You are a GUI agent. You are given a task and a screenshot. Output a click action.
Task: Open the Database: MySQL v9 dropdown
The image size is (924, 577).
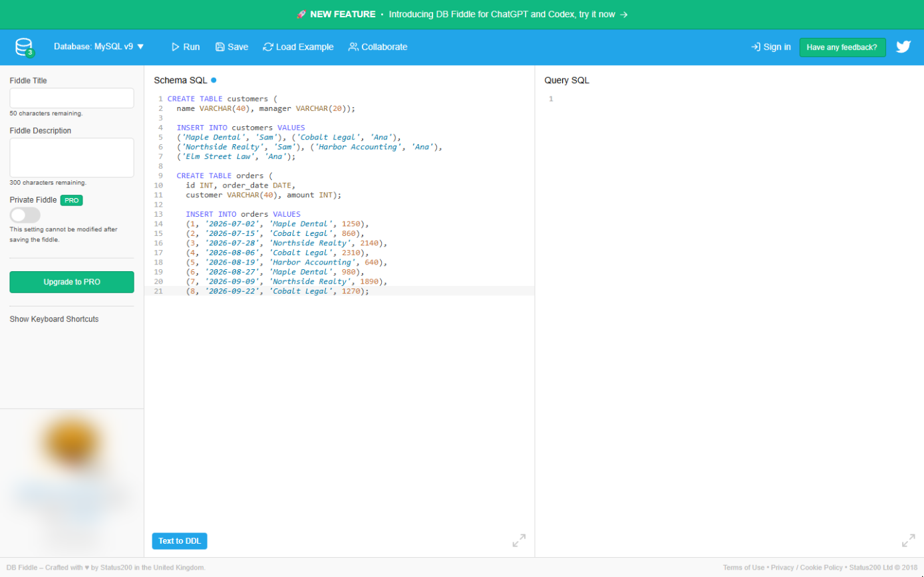click(x=99, y=47)
